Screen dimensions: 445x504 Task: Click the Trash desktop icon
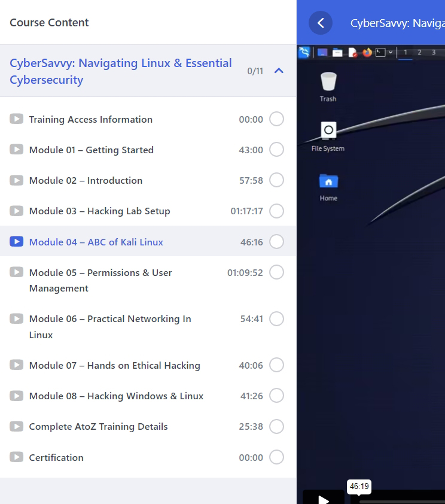click(328, 87)
